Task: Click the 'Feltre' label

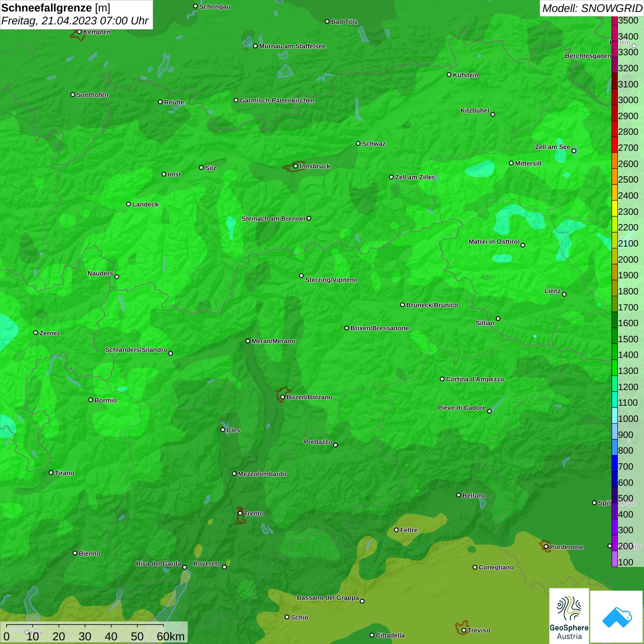Action: (408, 530)
